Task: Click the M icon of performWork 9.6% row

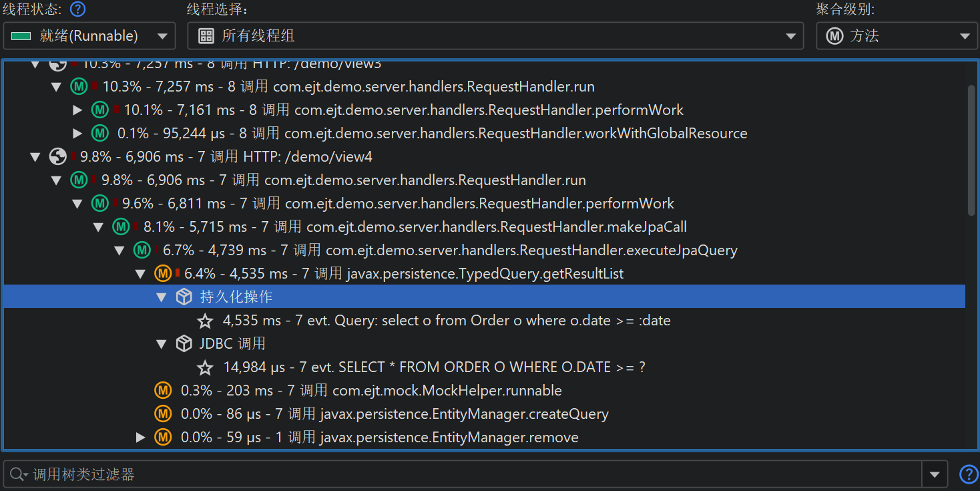Action: [99, 204]
